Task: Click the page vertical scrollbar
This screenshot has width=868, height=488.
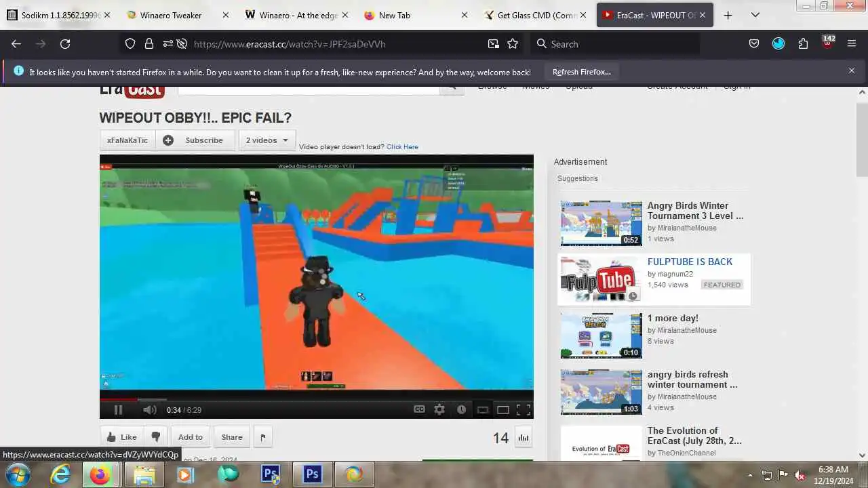Action: (x=863, y=140)
